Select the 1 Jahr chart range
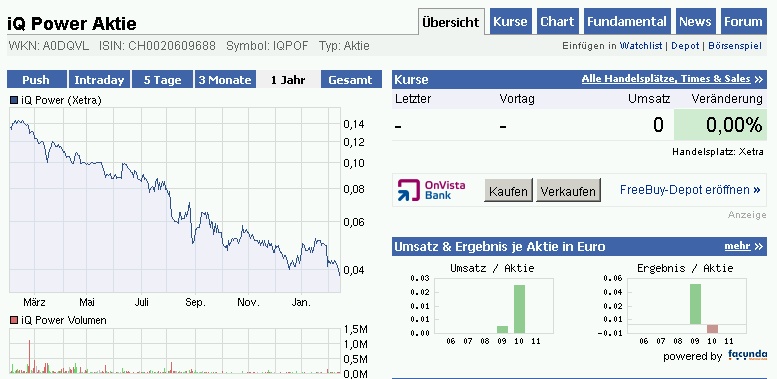Image resolution: width=777 pixels, height=379 pixels. tap(288, 79)
